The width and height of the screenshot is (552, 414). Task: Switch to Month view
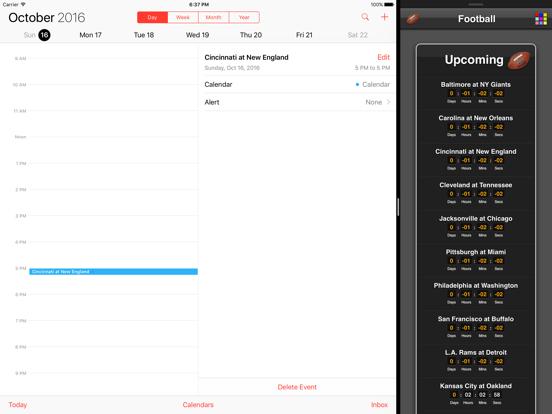[214, 17]
